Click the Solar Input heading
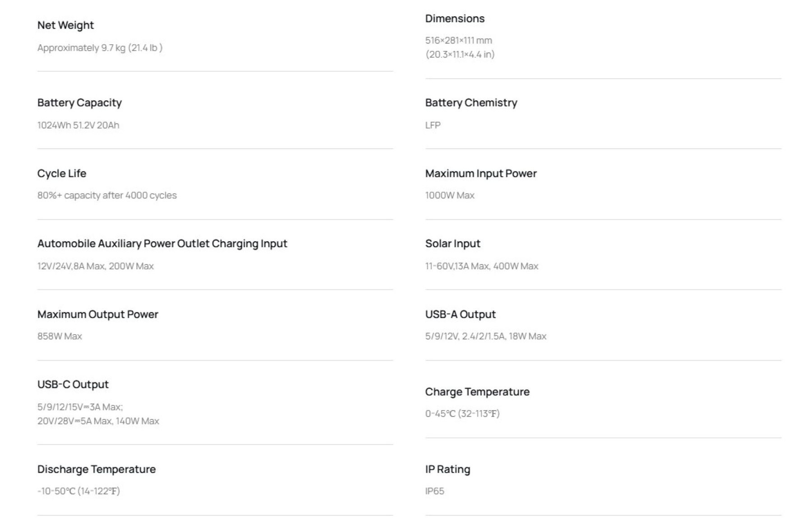 pos(452,244)
